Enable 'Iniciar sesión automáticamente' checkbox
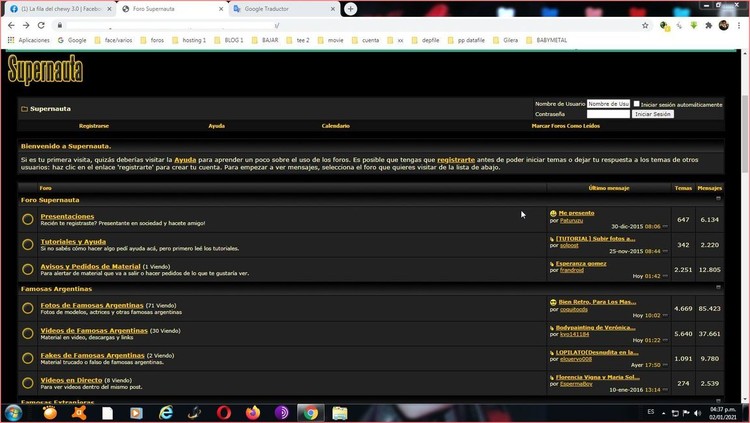This screenshot has height=423, width=750. (636, 103)
